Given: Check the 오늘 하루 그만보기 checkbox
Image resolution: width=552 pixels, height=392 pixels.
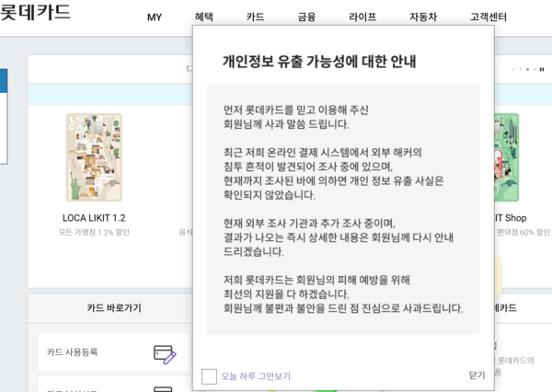Looking at the screenshot, I should click(x=209, y=376).
